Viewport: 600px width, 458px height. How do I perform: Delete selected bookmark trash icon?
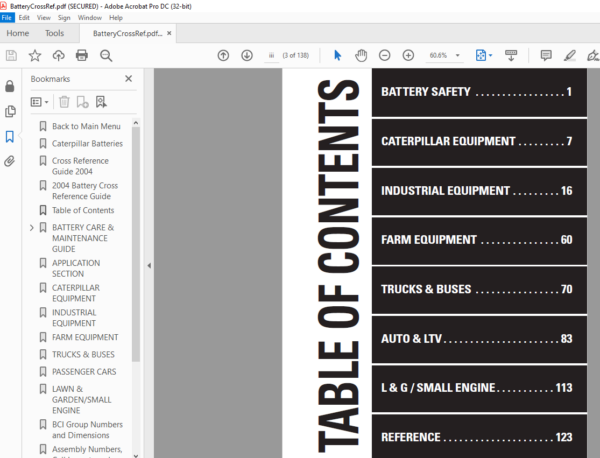(64, 102)
